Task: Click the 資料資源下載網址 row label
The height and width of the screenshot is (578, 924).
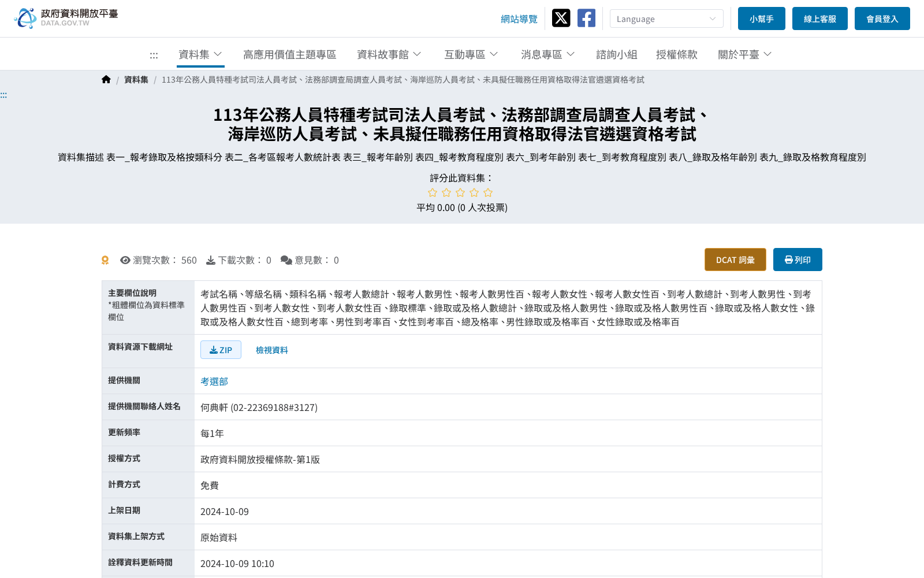Action: (140, 347)
